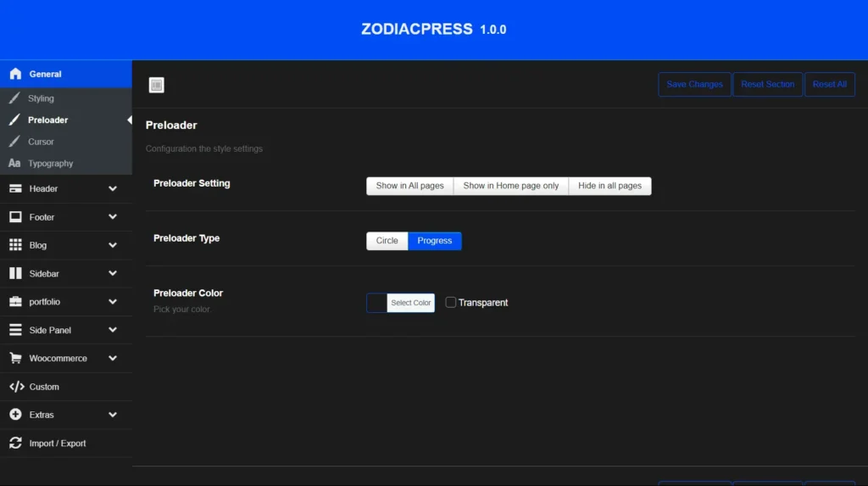Choose Show in Home page only
Image resolution: width=868 pixels, height=486 pixels.
point(510,186)
